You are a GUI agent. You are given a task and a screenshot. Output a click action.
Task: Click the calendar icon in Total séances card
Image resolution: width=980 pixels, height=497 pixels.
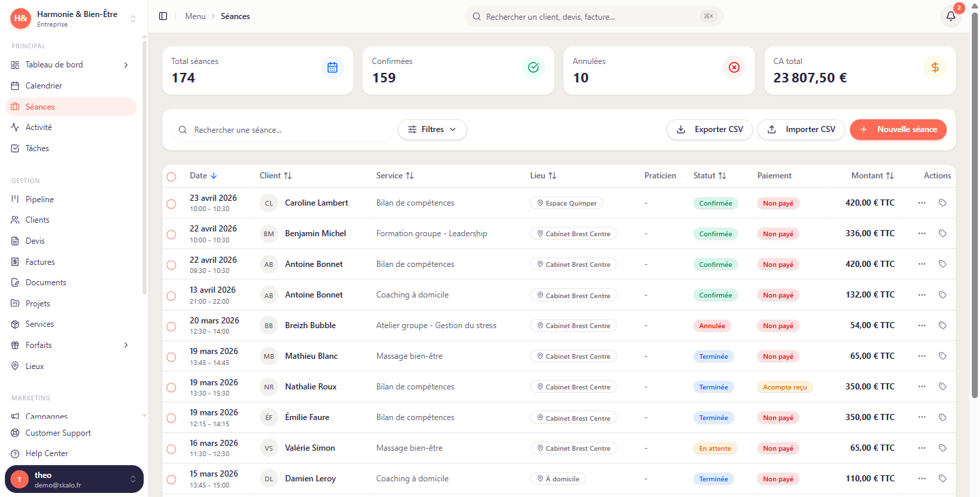(x=332, y=67)
